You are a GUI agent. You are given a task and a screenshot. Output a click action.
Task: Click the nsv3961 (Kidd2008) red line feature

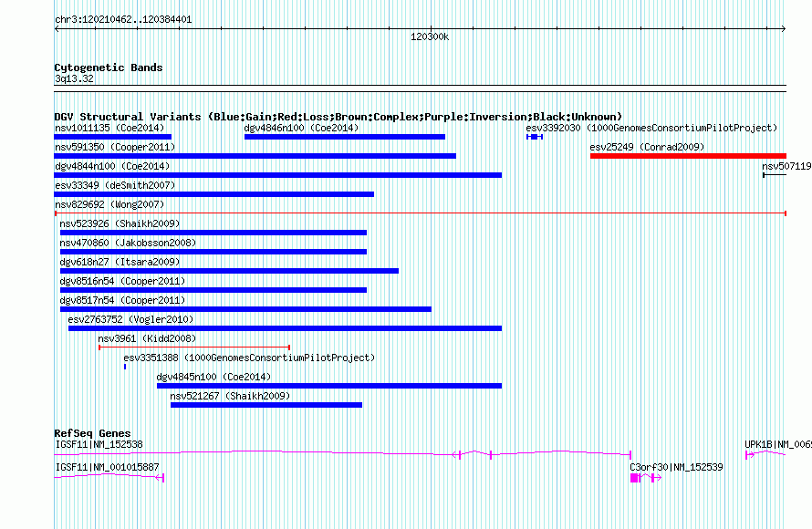pyautogui.click(x=194, y=347)
